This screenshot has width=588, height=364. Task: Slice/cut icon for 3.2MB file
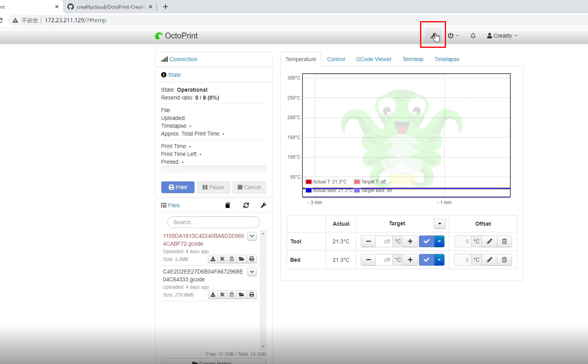coord(222,259)
